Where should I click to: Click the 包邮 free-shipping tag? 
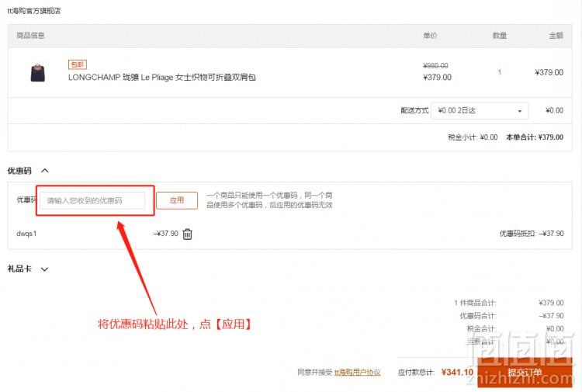(x=77, y=64)
